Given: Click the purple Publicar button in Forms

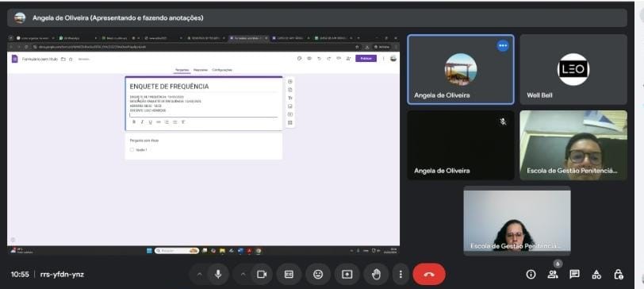Looking at the screenshot, I should point(366,59).
